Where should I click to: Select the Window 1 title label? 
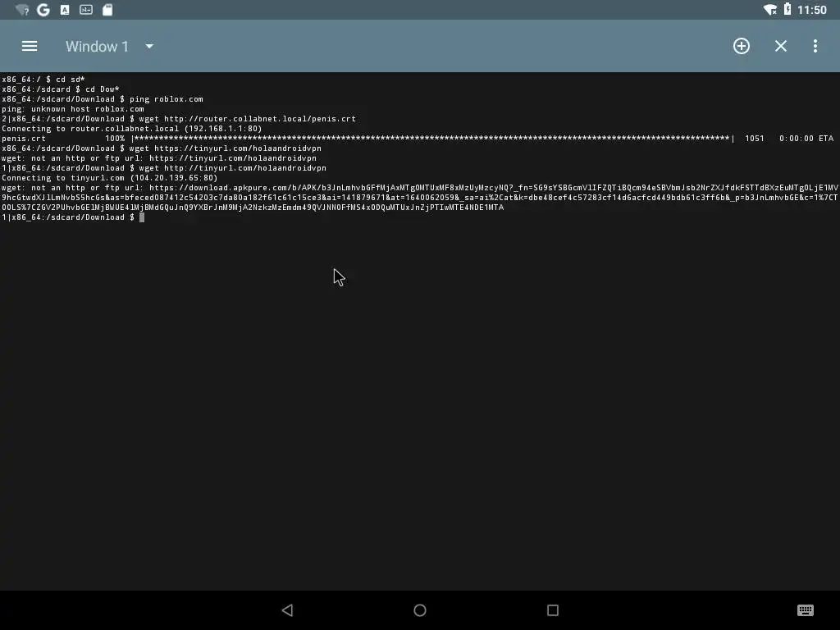pos(97,47)
